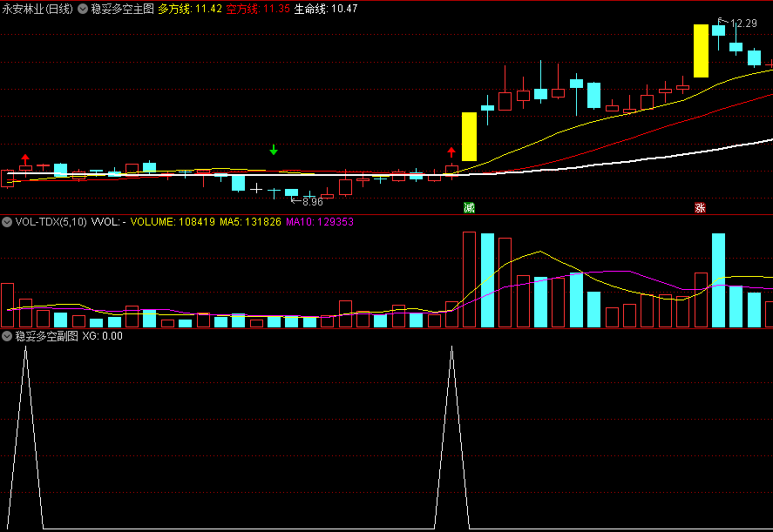
Task: Click the 12.29 high price label
Action: [743, 24]
